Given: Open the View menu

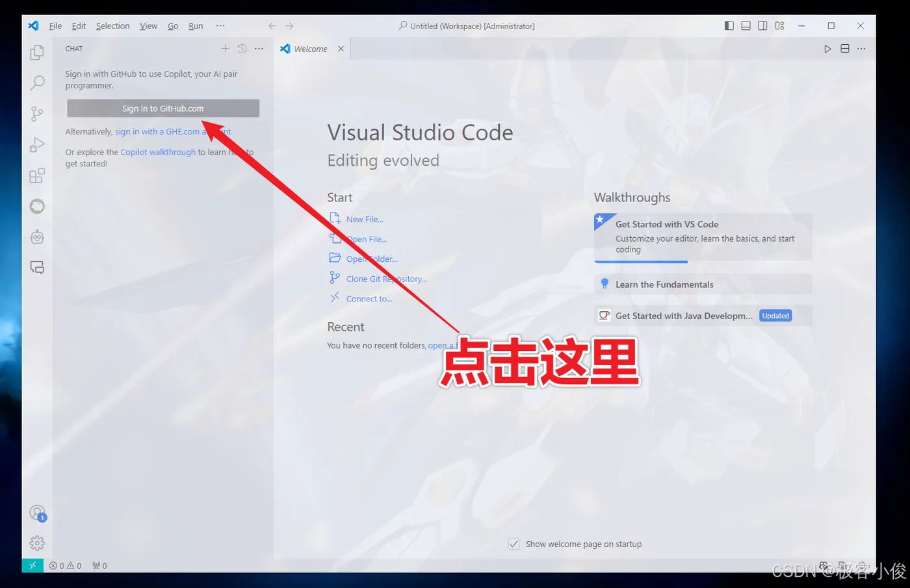Looking at the screenshot, I should [x=148, y=26].
